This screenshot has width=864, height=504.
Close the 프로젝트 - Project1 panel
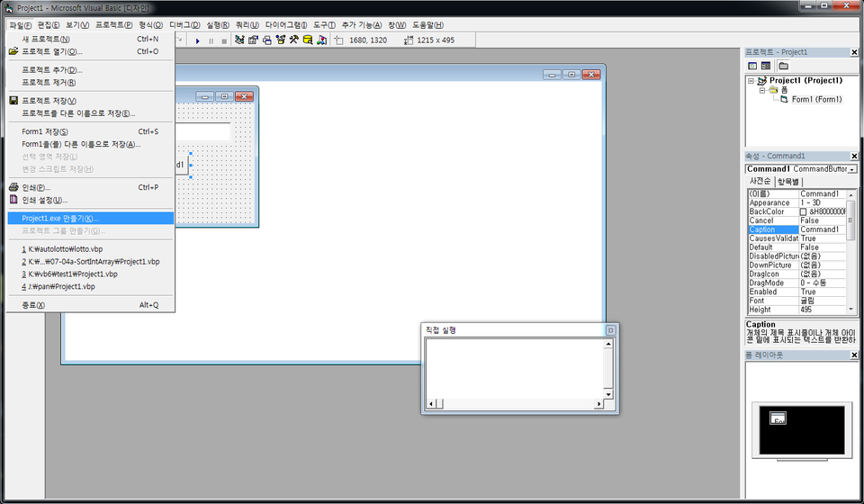854,52
